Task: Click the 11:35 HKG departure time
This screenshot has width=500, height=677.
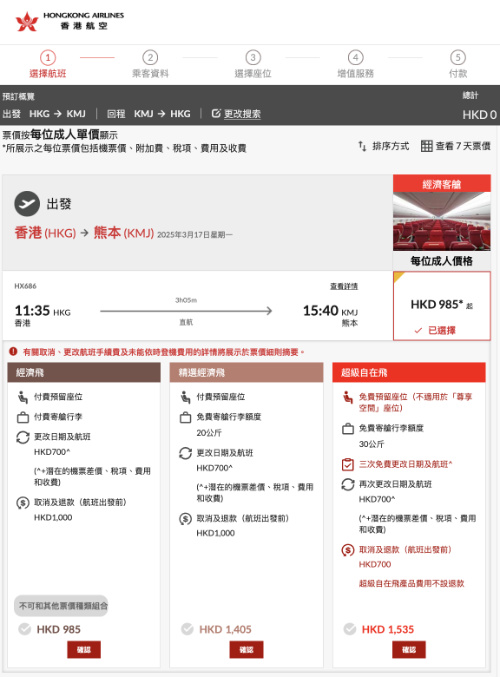Action: (42, 311)
